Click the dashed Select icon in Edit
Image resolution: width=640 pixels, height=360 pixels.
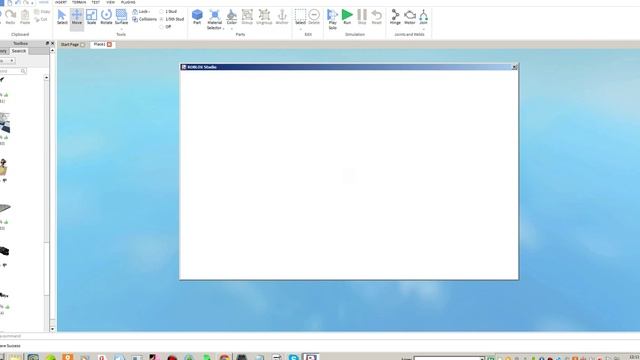(300, 17)
